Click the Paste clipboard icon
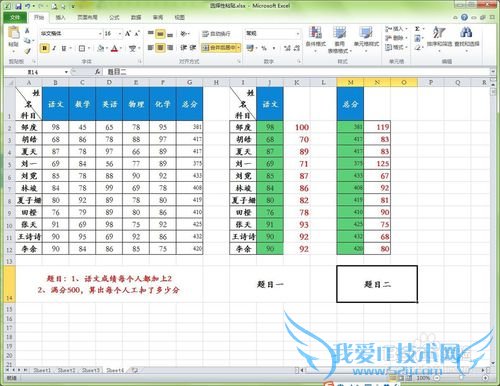 point(13,33)
